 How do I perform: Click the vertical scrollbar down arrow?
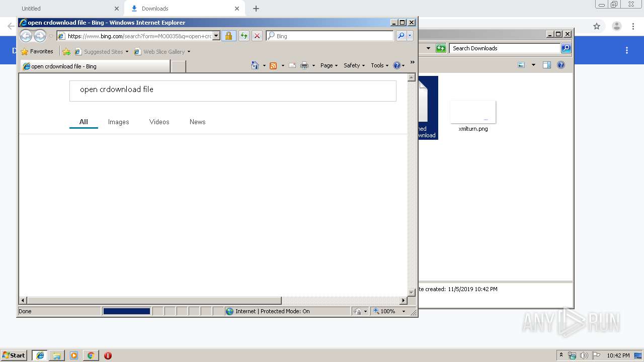411,292
